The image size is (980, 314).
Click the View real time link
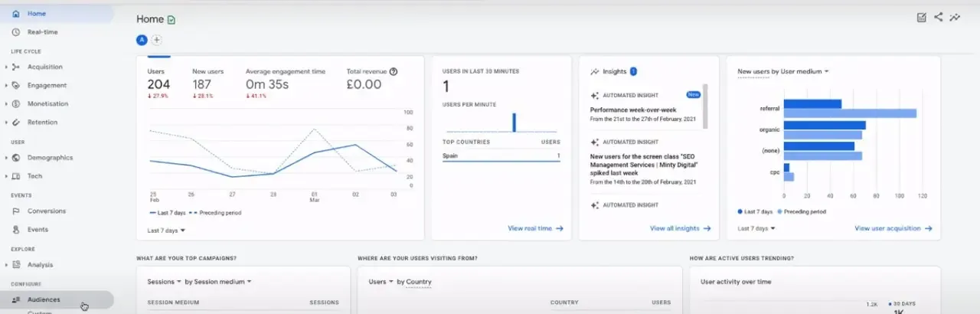535,228
